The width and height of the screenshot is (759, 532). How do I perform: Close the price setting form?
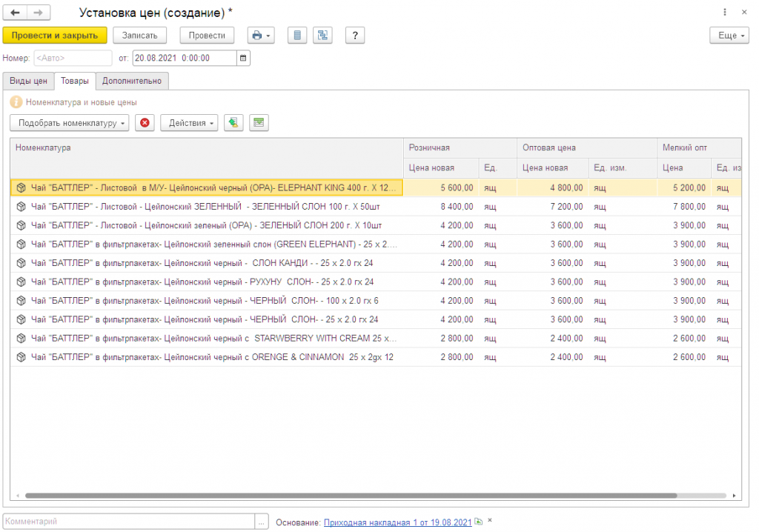pos(744,12)
